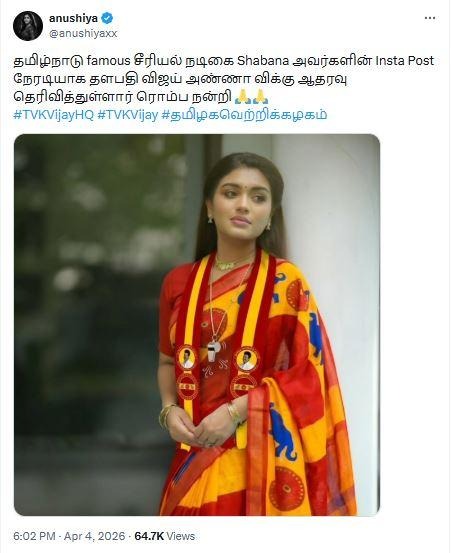Click the word famous in tweet
The width and height of the screenshot is (451, 553).
[109, 61]
